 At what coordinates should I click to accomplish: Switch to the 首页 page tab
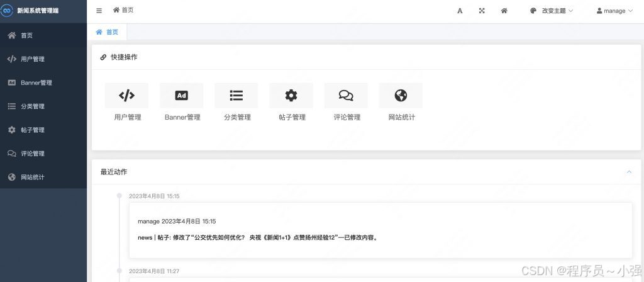coord(107,31)
